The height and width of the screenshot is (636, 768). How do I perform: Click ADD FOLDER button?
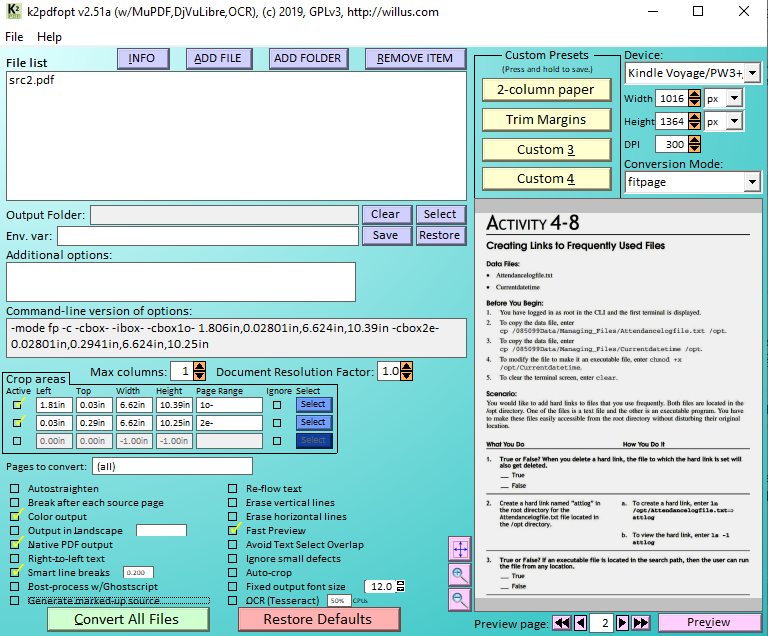click(x=309, y=58)
